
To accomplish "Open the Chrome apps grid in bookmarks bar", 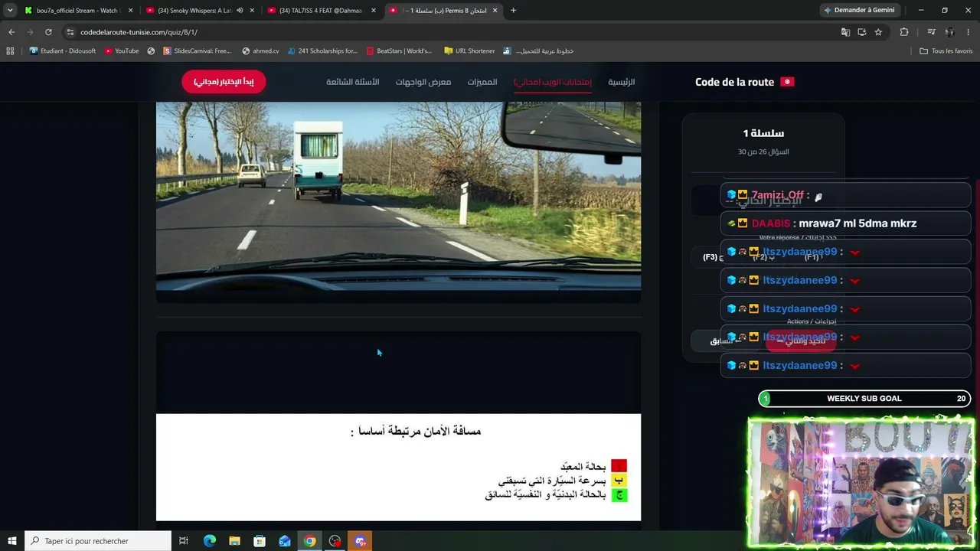I will point(10,51).
